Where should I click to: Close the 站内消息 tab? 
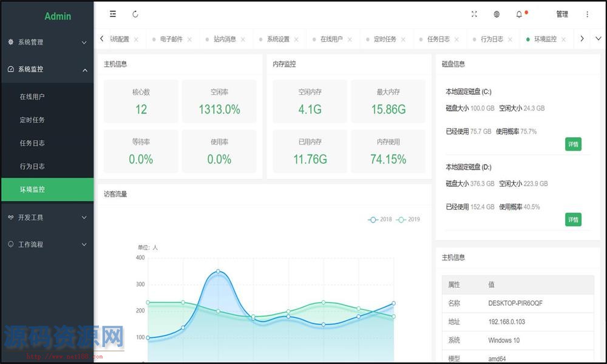point(243,39)
